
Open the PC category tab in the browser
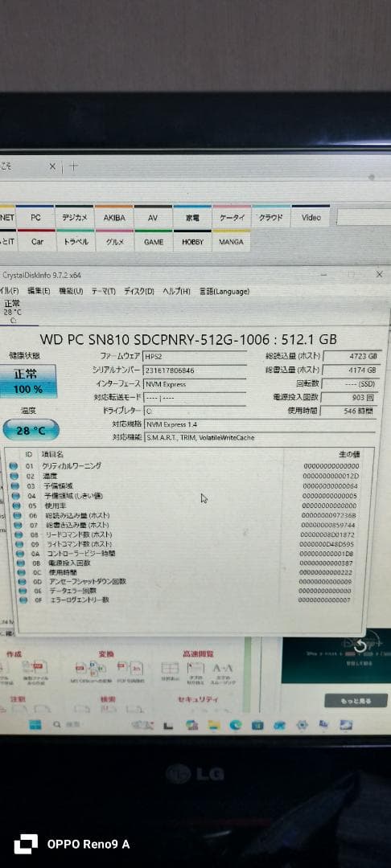pyautogui.click(x=35, y=218)
